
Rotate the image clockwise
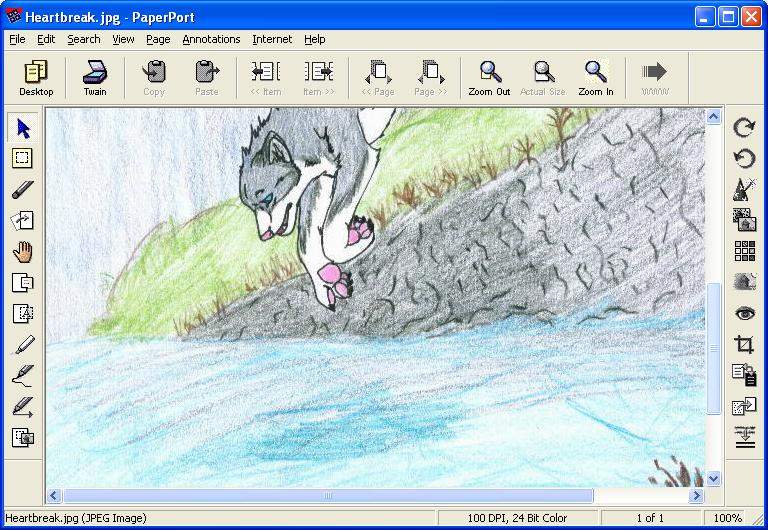[x=744, y=127]
